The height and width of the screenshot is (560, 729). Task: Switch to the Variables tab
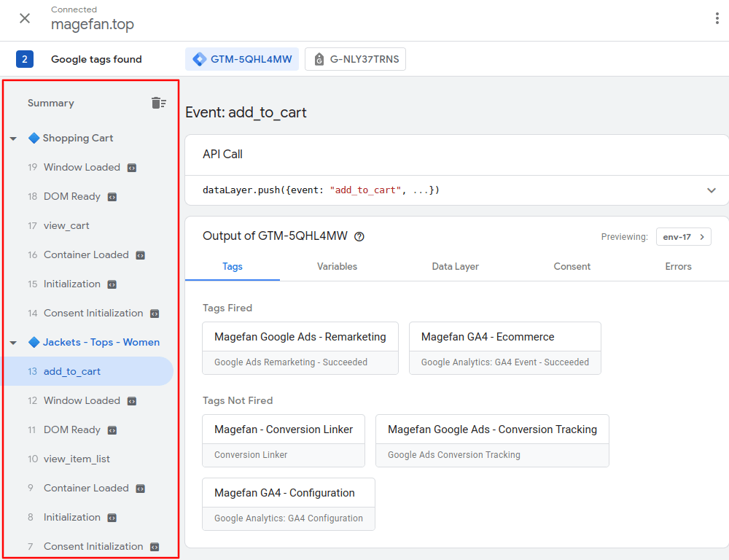(x=337, y=267)
